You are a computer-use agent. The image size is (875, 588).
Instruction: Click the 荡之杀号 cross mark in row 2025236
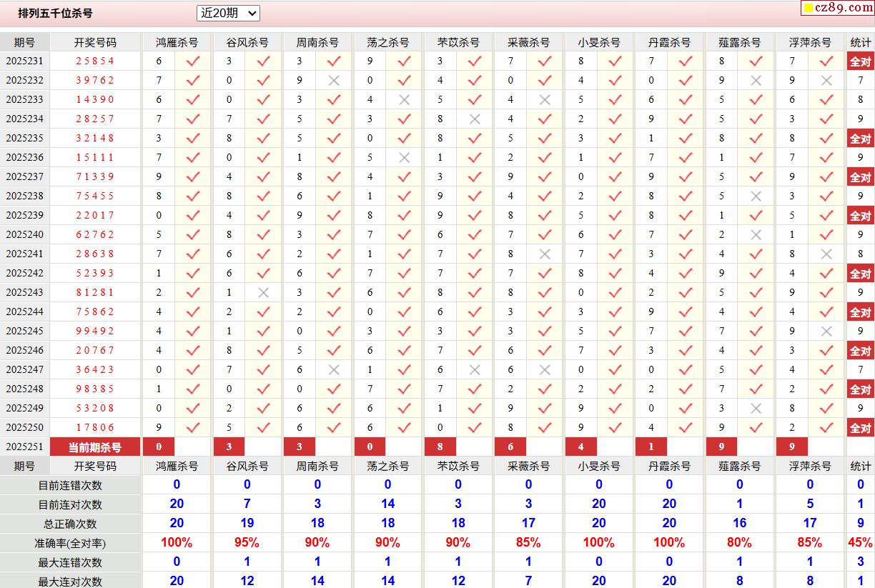coord(404,158)
